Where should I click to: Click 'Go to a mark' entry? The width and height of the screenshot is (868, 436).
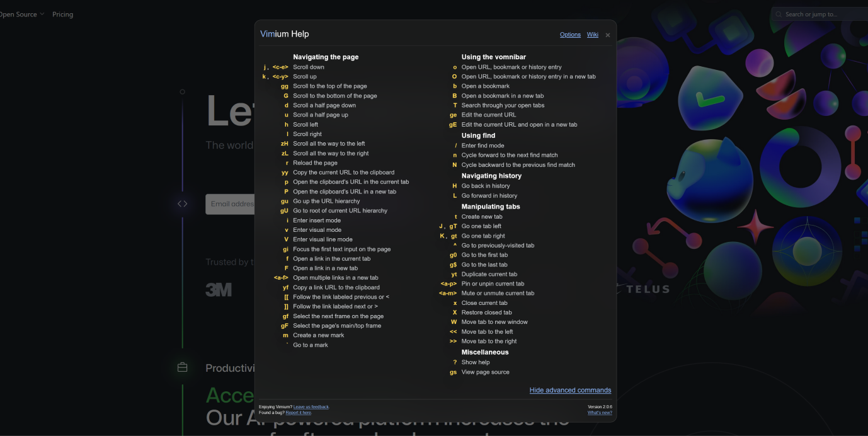tap(311, 345)
